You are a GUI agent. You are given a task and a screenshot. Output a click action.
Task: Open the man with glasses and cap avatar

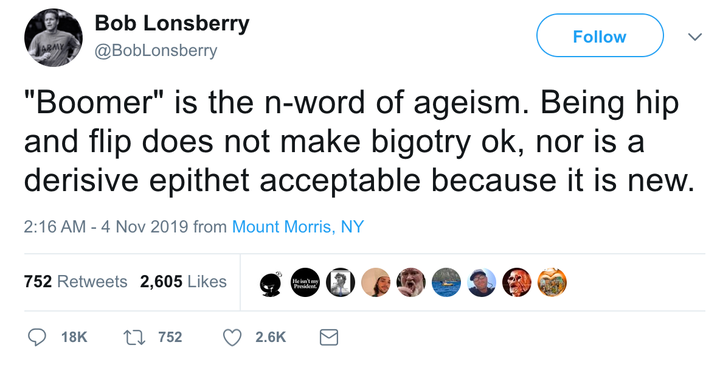point(482,282)
